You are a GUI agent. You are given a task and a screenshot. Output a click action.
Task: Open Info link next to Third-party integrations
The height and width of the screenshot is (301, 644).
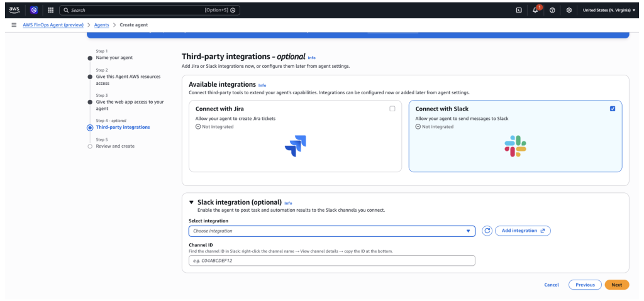[312, 58]
